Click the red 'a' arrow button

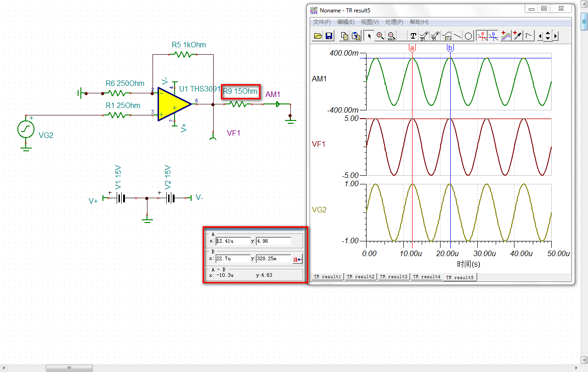click(298, 259)
